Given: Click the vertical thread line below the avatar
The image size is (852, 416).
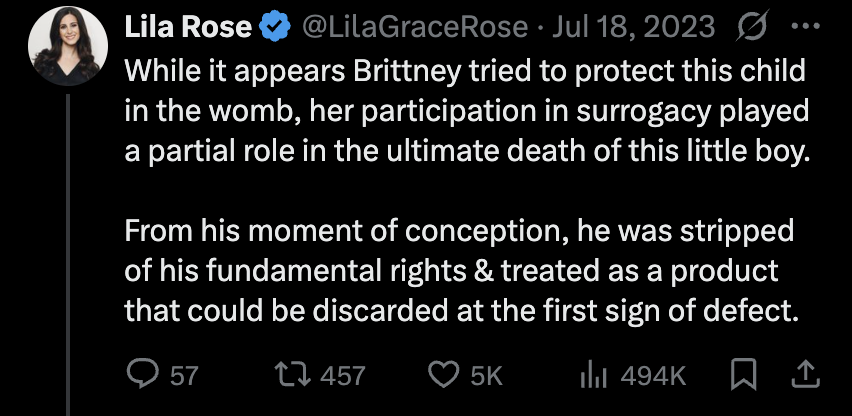Looking at the screenshot, I should pyautogui.click(x=68, y=250).
